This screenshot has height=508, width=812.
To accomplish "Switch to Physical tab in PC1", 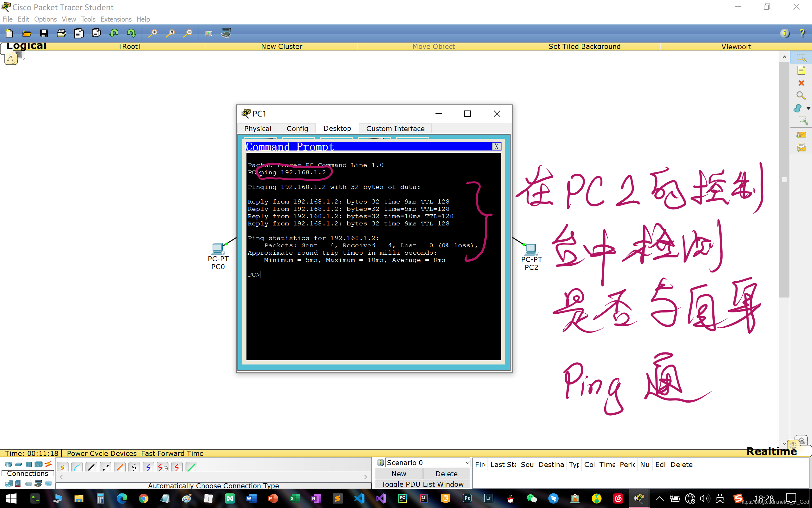I will [258, 129].
